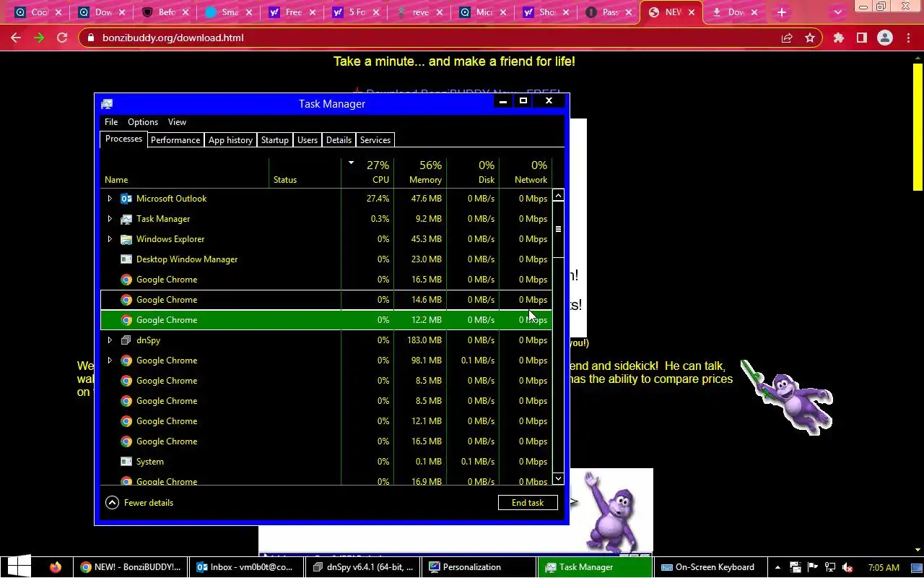Click Chrome's green forward arrow
Viewport: 924px width, 578px height.
point(39,38)
